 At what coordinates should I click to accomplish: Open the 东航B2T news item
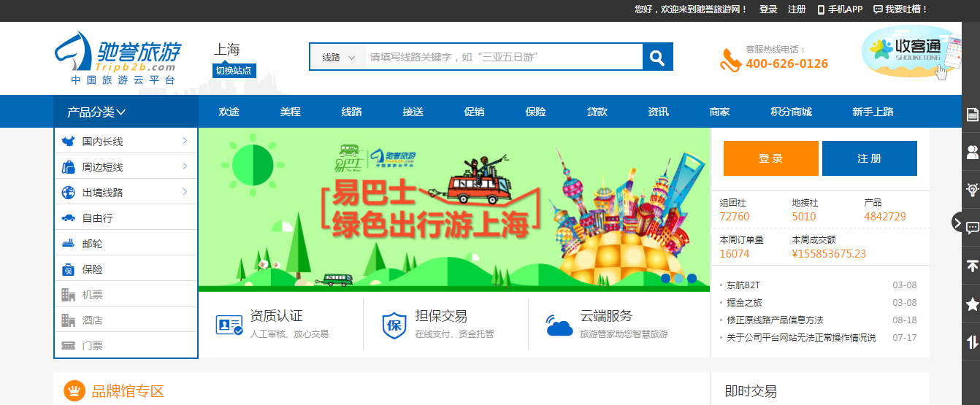coord(743,285)
